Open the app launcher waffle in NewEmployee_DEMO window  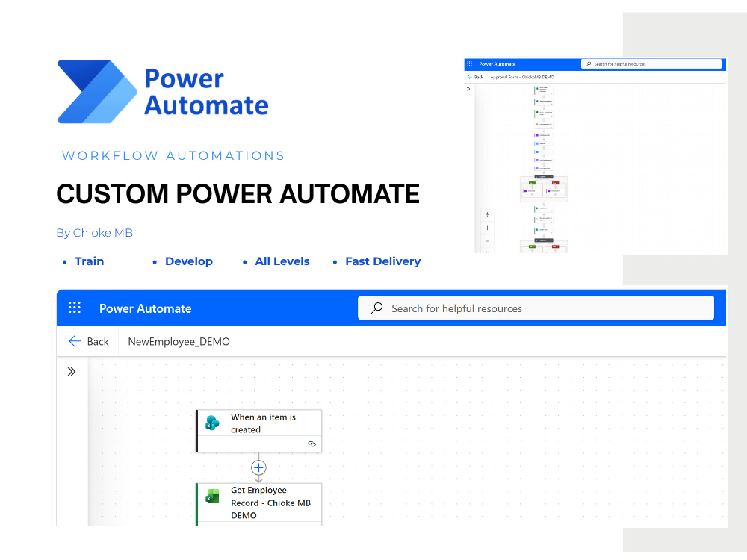tap(74, 308)
